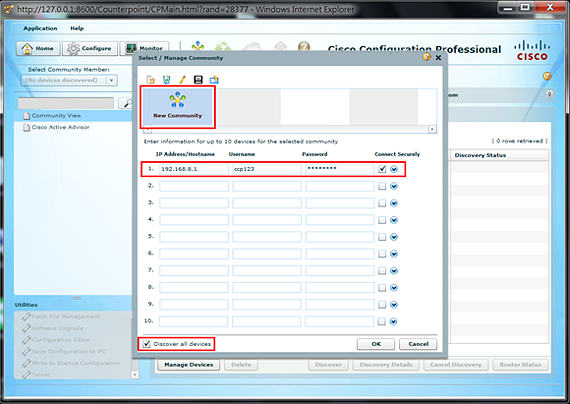This screenshot has height=404, width=570.
Task: Click the Router Status button
Action: [520, 365]
